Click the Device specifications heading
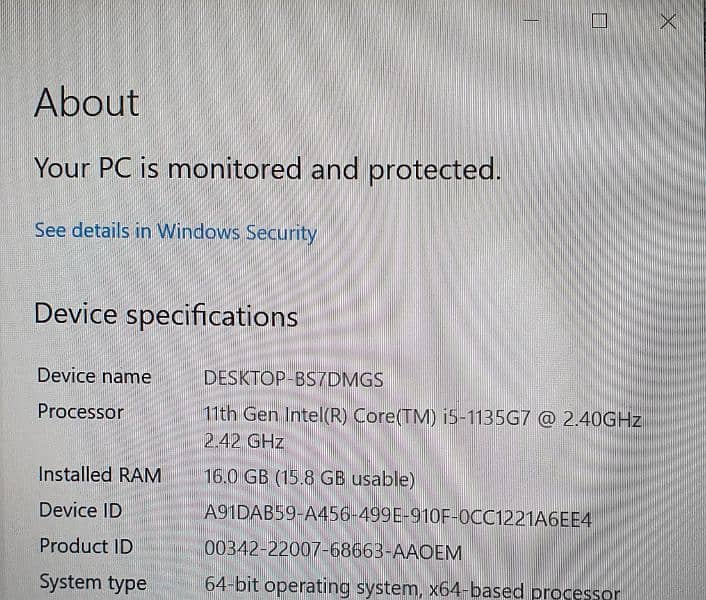The height and width of the screenshot is (600, 706). click(166, 316)
